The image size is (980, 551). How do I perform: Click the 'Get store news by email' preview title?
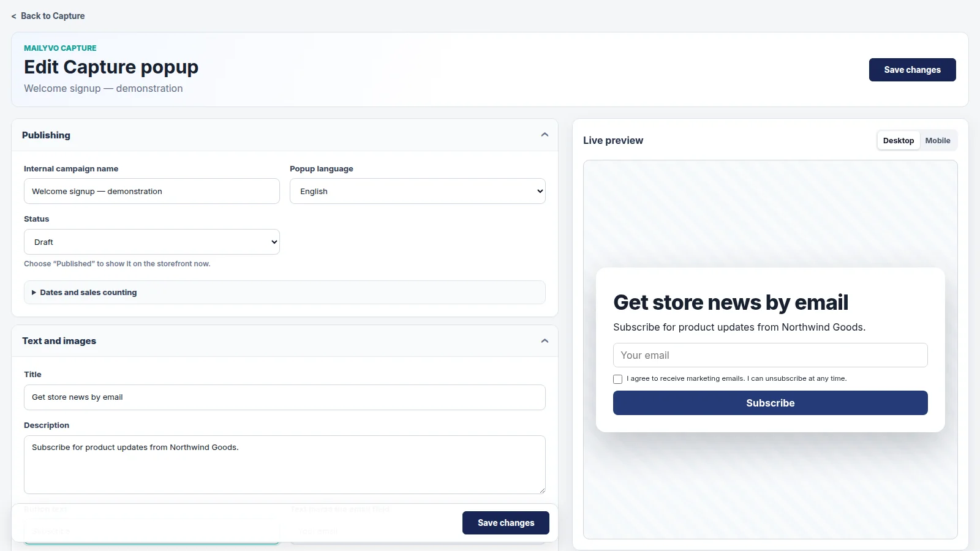click(x=731, y=302)
